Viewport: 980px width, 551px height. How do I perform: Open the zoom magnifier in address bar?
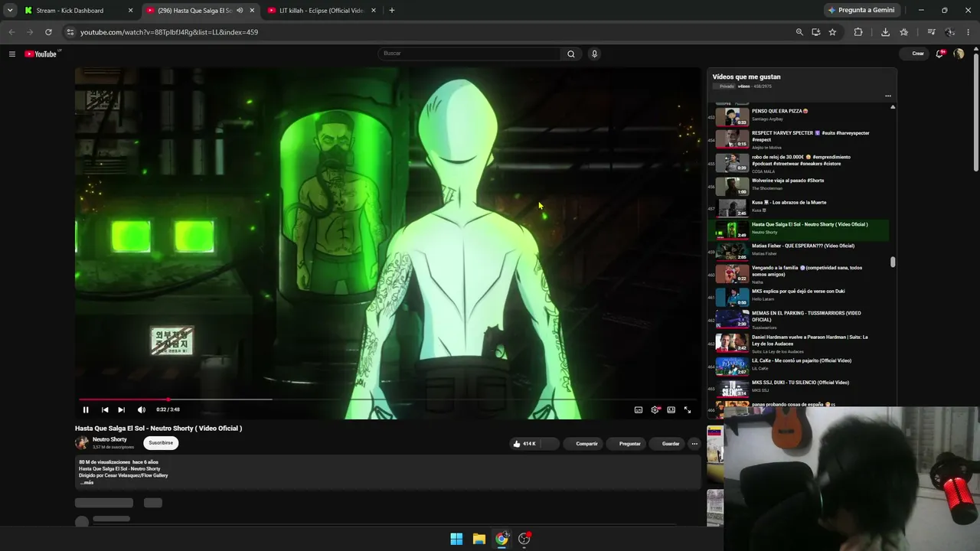(x=799, y=32)
